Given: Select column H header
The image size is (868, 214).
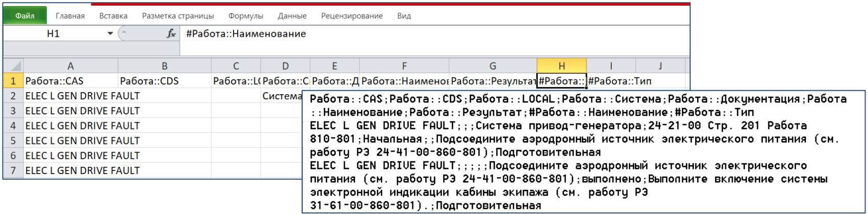Looking at the screenshot, I should coord(561,66).
